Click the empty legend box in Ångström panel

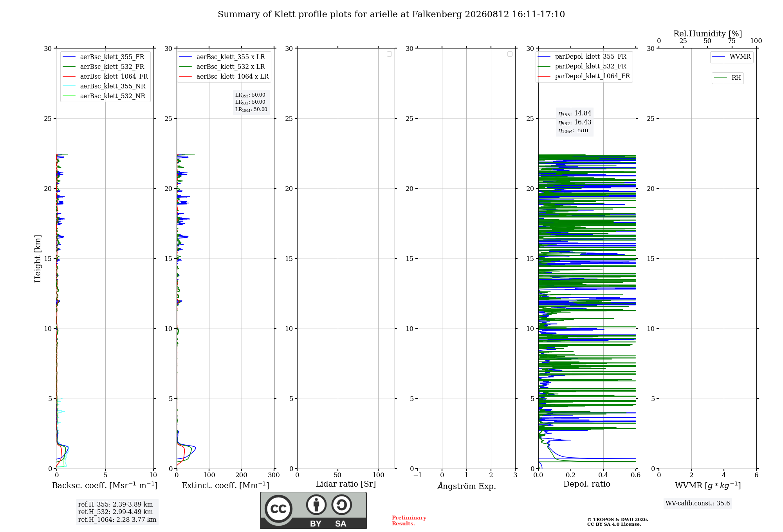[x=510, y=54]
